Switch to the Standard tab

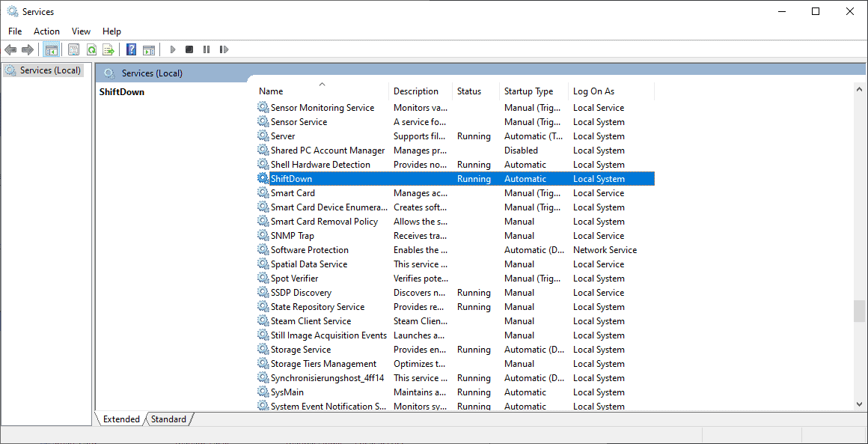pyautogui.click(x=168, y=419)
